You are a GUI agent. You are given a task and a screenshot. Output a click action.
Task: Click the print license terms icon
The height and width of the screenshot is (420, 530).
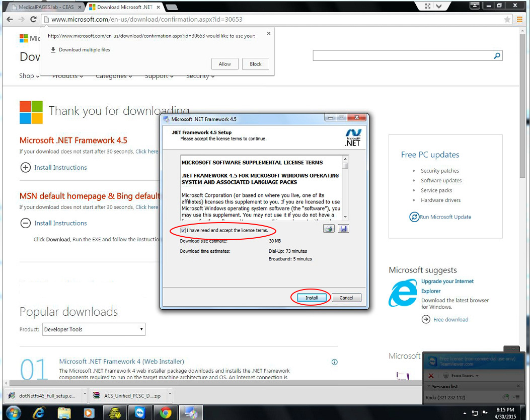(x=329, y=229)
